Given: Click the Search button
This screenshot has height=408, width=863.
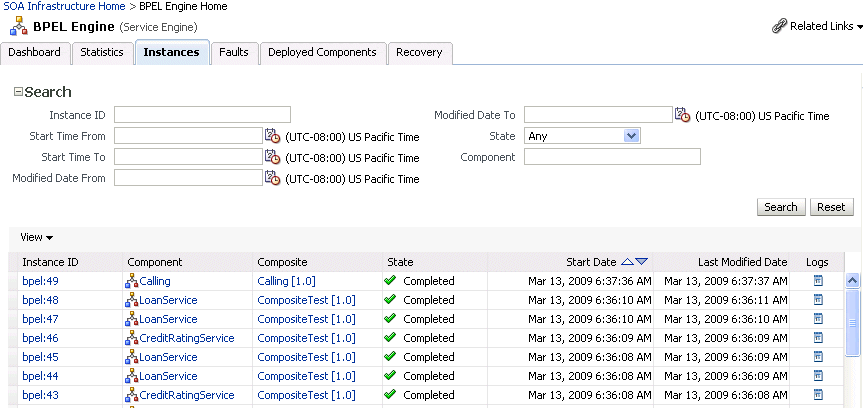Looking at the screenshot, I should (x=781, y=207).
